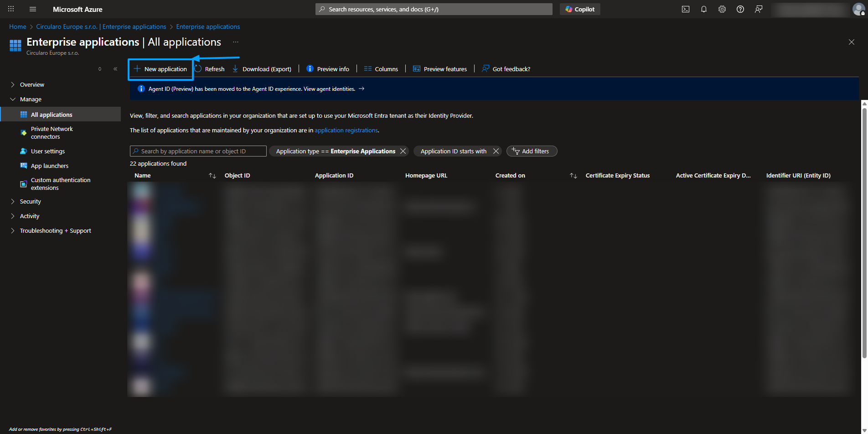Open Copilot
Screen dimensions: 868x434
click(x=579, y=9)
